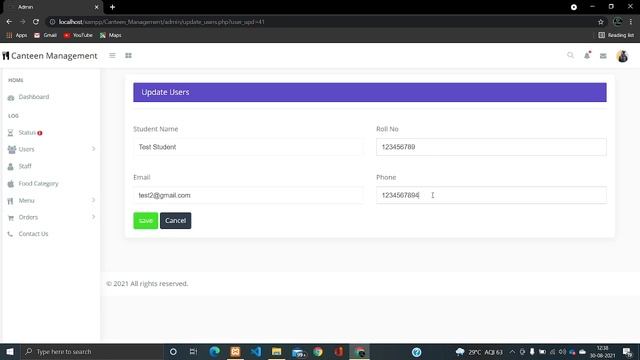Screen dimensions: 640x360
Task: Click the blue help icon on taskbar
Action: (x=416, y=352)
